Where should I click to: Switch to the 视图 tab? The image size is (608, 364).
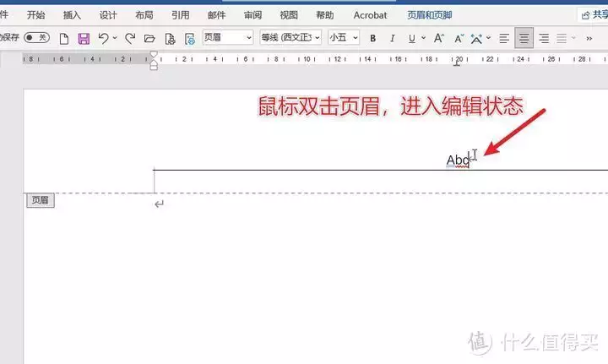point(289,15)
